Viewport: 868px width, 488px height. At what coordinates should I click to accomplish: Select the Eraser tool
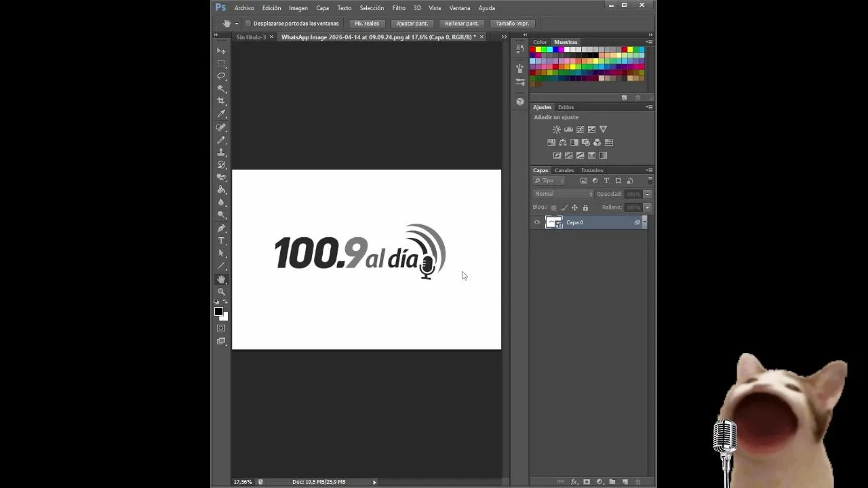coord(221,178)
